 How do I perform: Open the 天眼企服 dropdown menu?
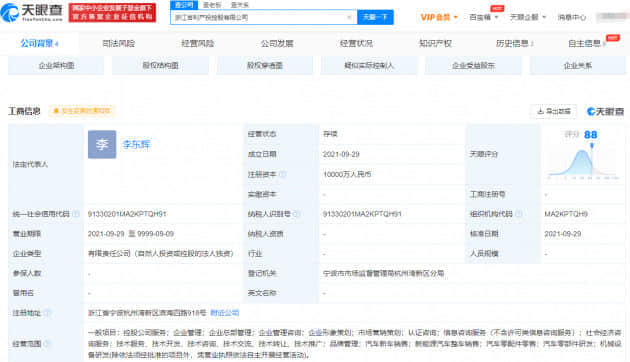pyautogui.click(x=528, y=17)
